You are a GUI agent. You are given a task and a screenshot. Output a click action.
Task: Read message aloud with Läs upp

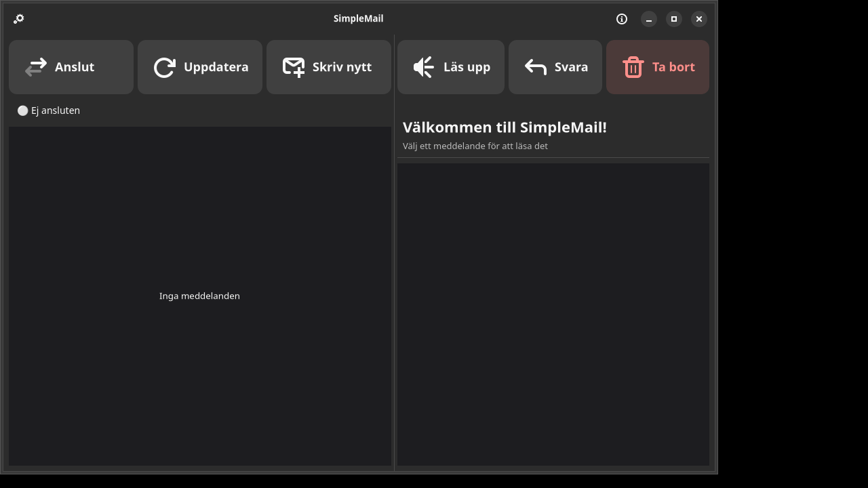coord(451,67)
